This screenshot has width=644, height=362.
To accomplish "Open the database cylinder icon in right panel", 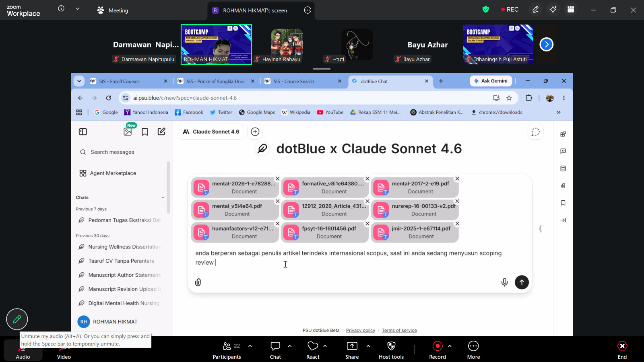I will pyautogui.click(x=563, y=169).
